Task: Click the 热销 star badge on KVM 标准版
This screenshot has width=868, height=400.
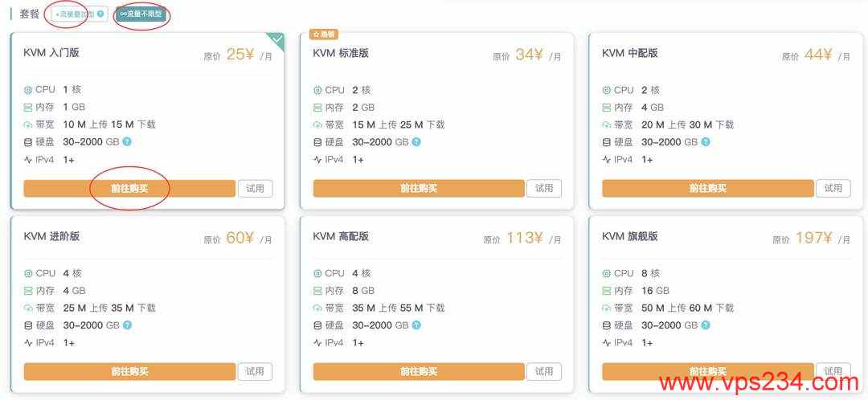Action: click(x=324, y=35)
